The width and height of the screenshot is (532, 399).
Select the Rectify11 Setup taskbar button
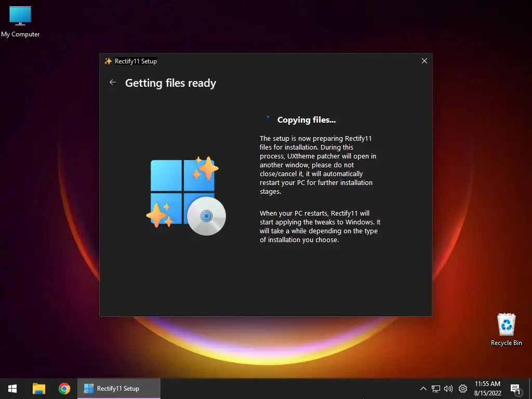(x=119, y=389)
